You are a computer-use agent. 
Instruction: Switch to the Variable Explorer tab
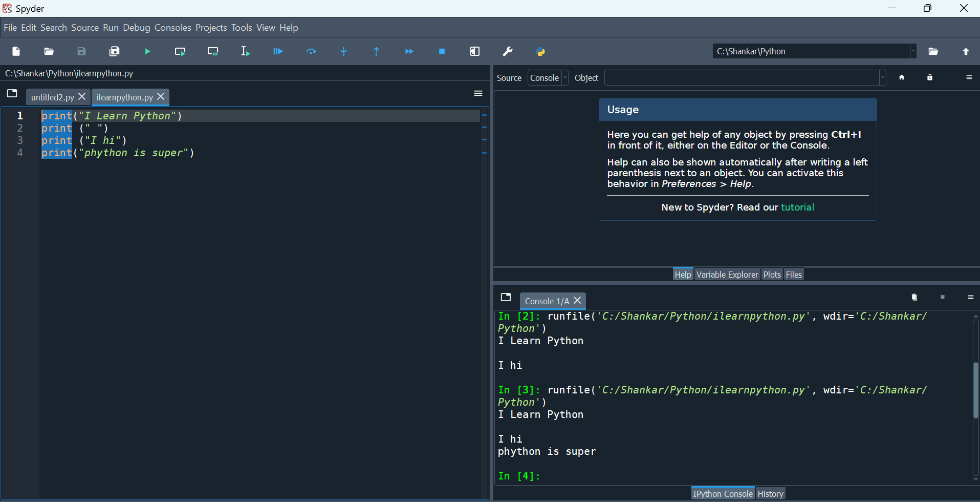(x=727, y=275)
